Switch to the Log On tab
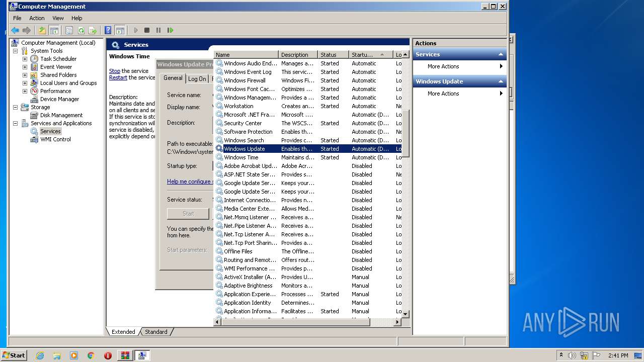Screen dimensions: 644x362 197,79
